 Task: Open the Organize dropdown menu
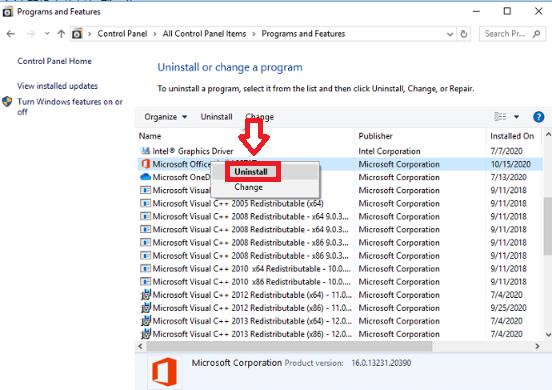165,117
